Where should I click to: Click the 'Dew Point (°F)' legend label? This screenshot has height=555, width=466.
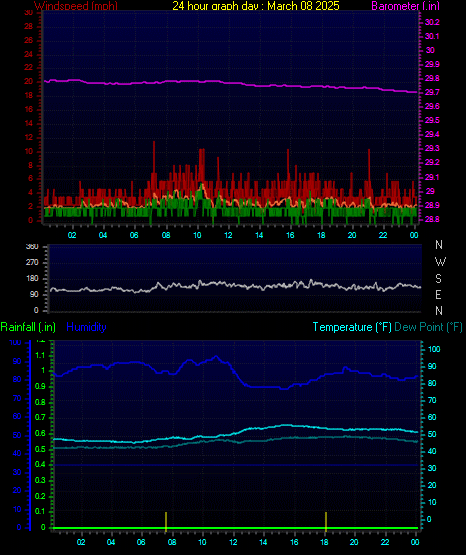(x=428, y=327)
